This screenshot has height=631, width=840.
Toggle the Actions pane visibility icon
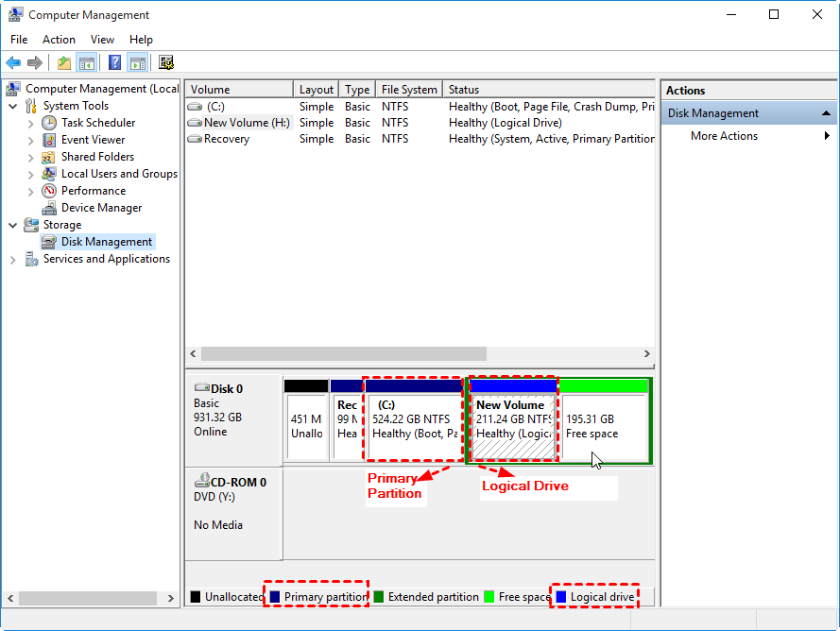pyautogui.click(x=137, y=62)
